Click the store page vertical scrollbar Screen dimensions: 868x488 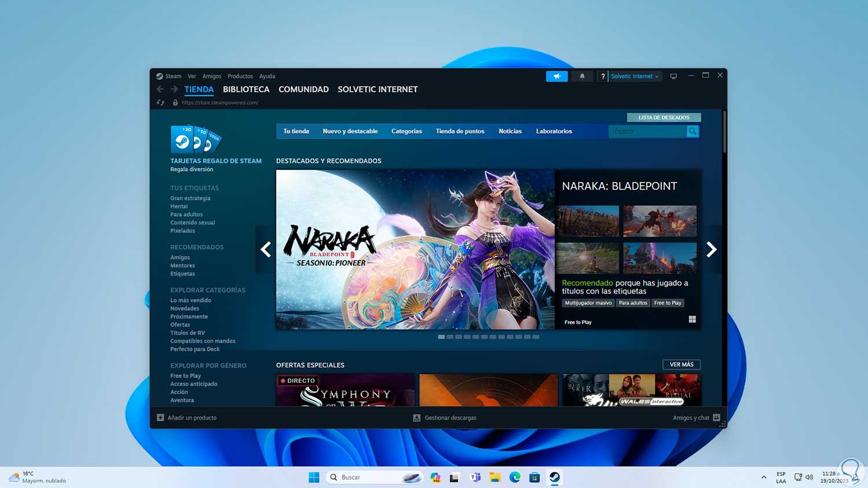[x=724, y=132]
